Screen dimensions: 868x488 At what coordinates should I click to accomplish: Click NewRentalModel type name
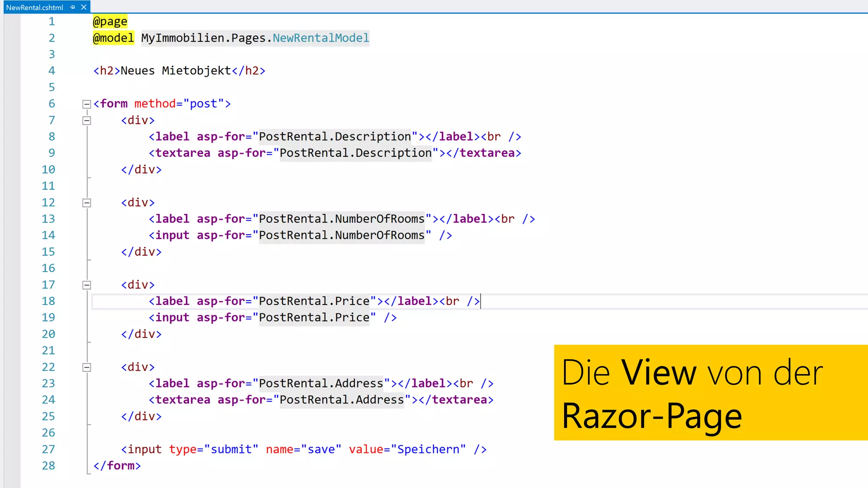(321, 38)
